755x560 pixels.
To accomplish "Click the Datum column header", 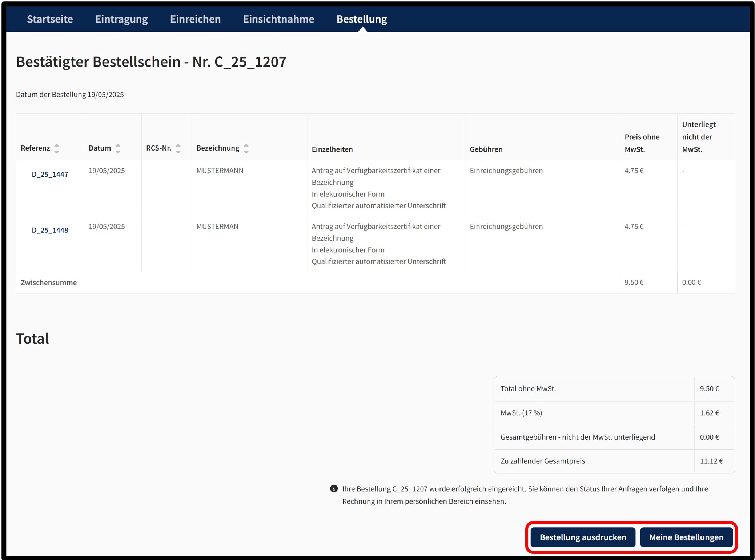I will coord(100,148).
